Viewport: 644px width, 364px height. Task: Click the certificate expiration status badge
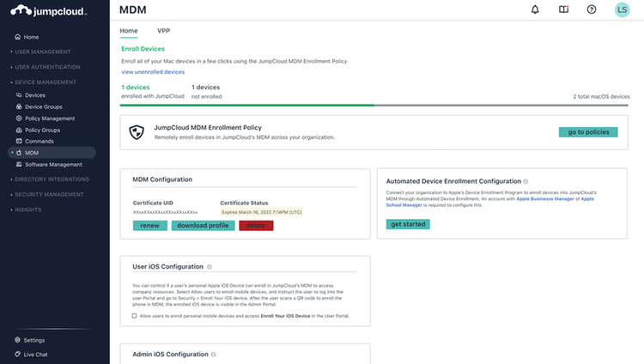click(262, 212)
